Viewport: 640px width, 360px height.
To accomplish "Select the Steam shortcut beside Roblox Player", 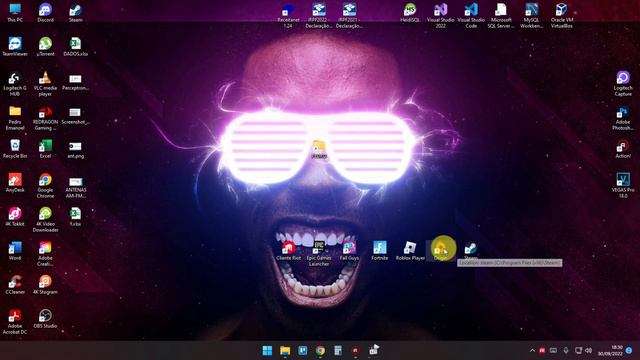I will click(471, 250).
